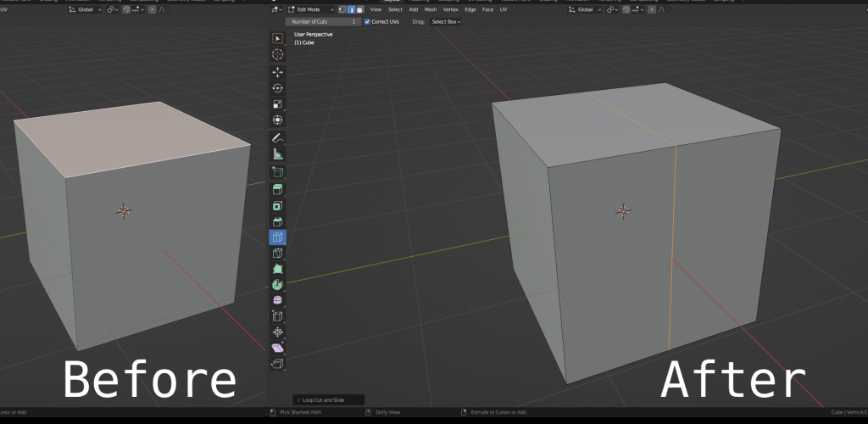Open the editor type dropdown

(277, 9)
